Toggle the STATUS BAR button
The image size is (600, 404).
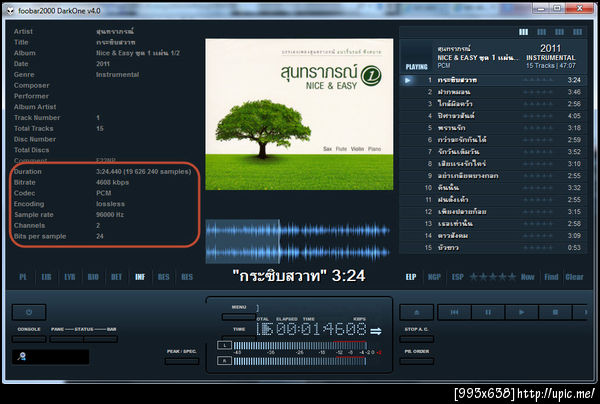click(101, 339)
